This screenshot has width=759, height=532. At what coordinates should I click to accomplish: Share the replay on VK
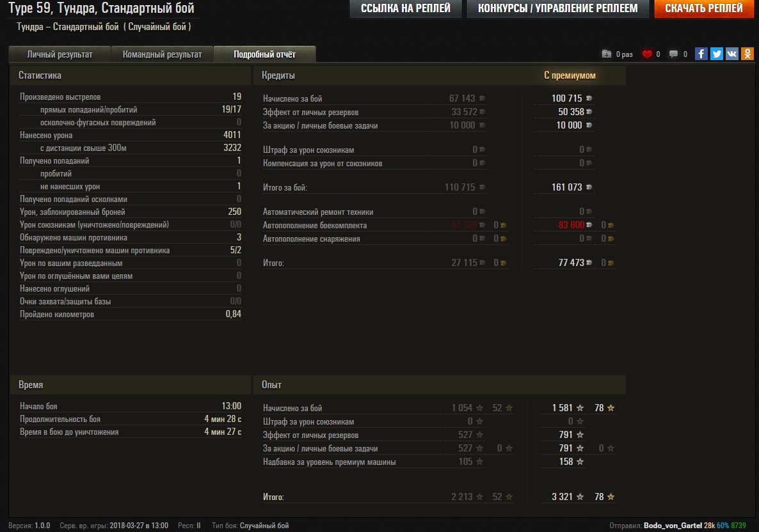pyautogui.click(x=732, y=54)
